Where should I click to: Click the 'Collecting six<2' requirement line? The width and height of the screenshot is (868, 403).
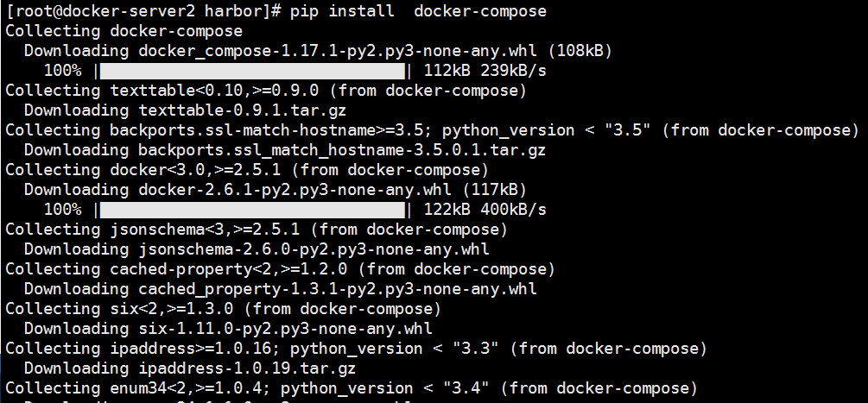(223, 308)
